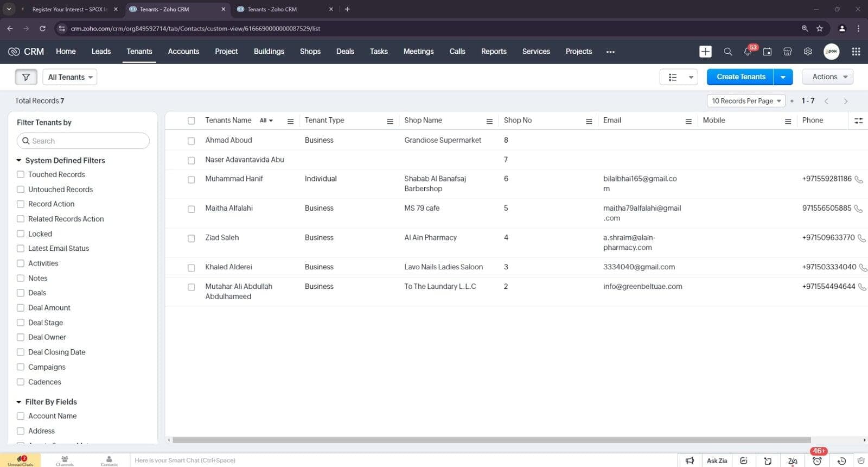Viewport: 868px width, 467px height.
Task: Collapse the System Defined Filters section
Action: 19,160
